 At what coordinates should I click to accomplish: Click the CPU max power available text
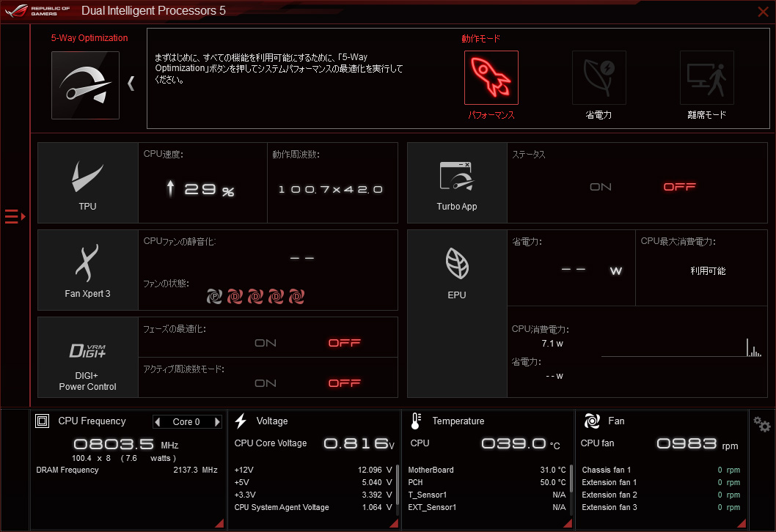[x=708, y=271]
